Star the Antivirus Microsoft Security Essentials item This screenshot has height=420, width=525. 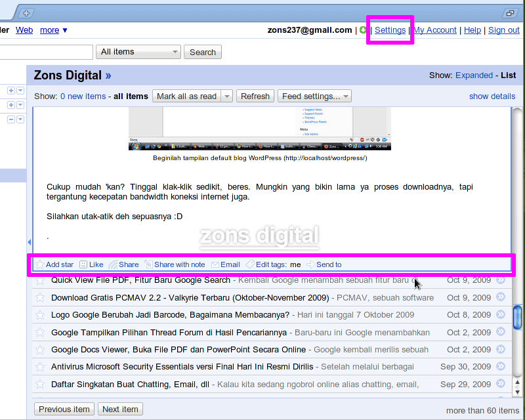(x=40, y=367)
